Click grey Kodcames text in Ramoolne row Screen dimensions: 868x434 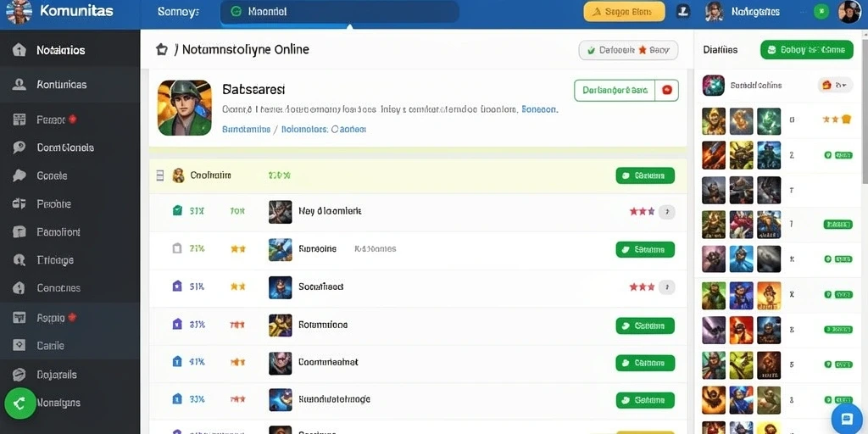376,249
